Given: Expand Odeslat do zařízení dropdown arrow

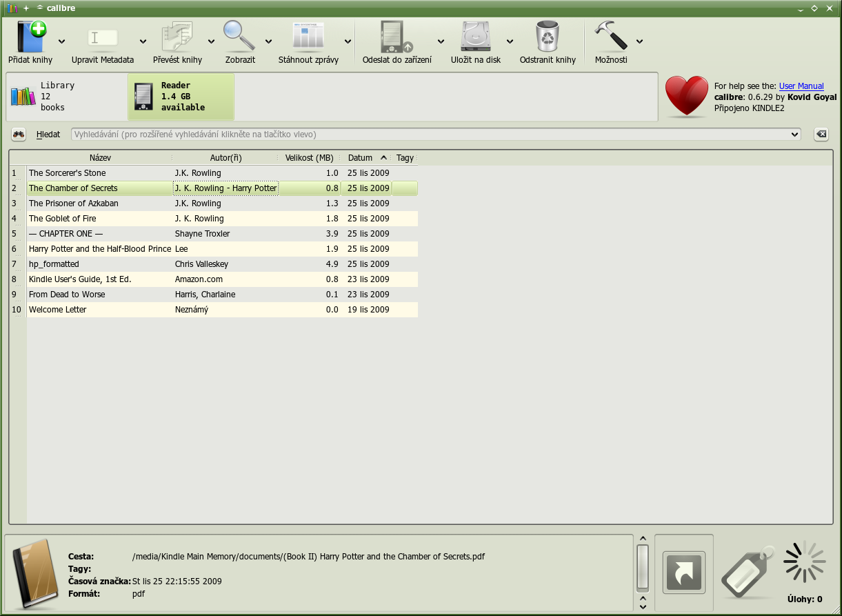Looking at the screenshot, I should pyautogui.click(x=441, y=41).
